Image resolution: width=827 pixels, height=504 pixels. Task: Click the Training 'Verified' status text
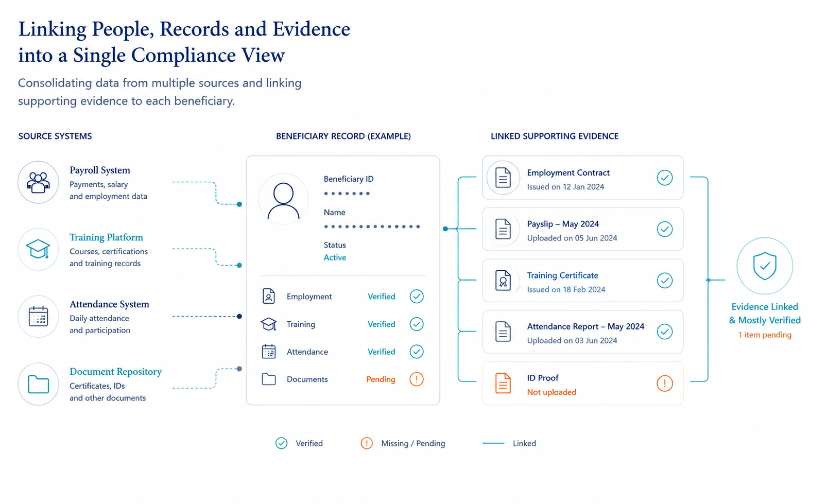[x=382, y=324]
